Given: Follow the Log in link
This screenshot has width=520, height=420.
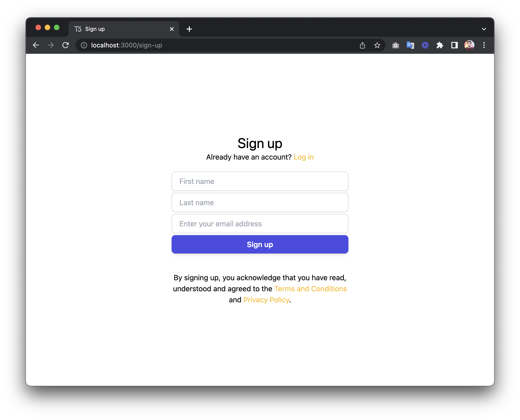Looking at the screenshot, I should [304, 157].
